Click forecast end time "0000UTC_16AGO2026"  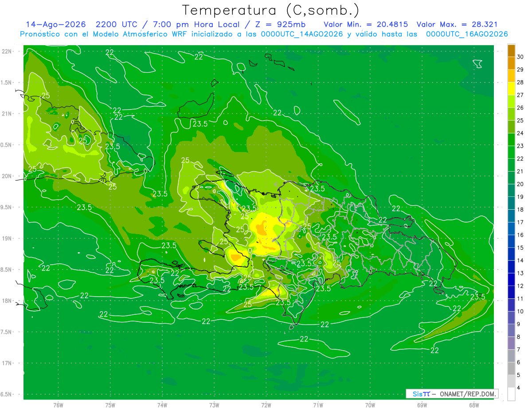pos(467,34)
